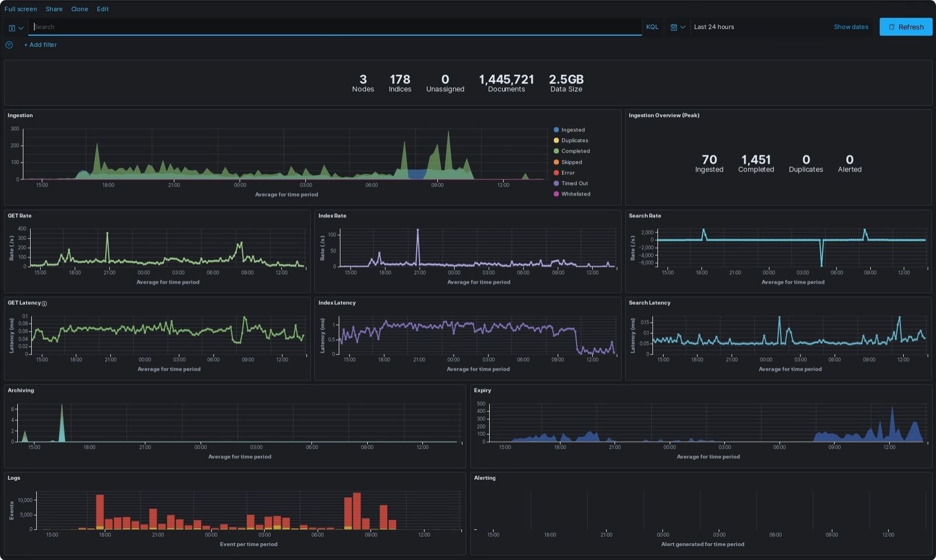Click the Error color dot in the legend
This screenshot has height=560, width=936.
coord(556,173)
